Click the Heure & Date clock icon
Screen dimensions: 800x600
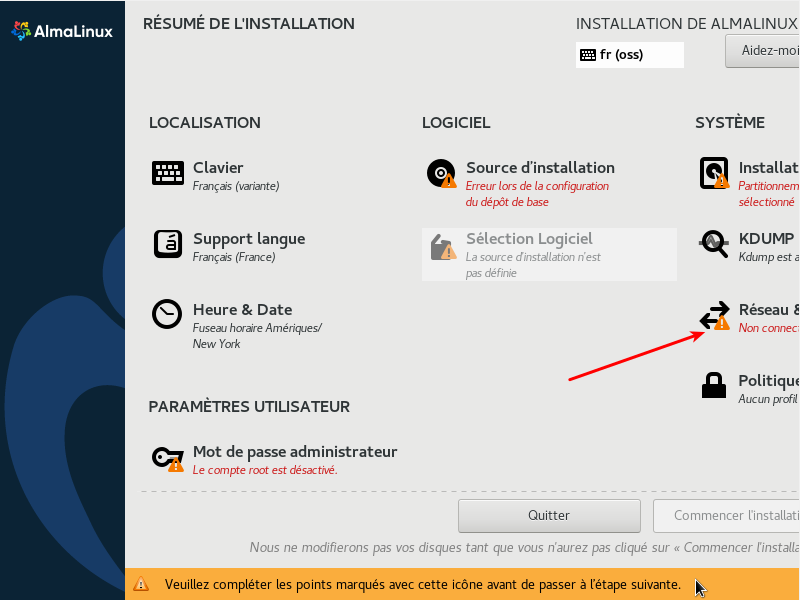click(x=168, y=315)
